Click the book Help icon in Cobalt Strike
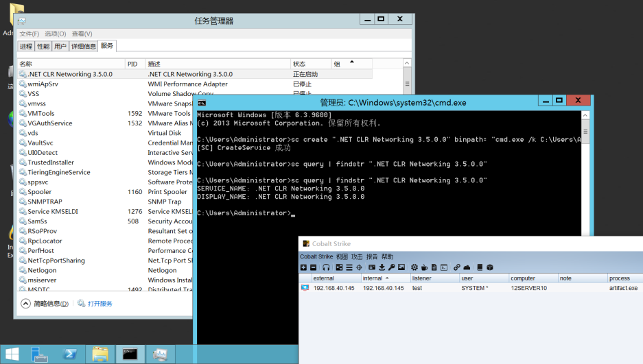Viewport: 643px width, 364px height. (x=480, y=267)
